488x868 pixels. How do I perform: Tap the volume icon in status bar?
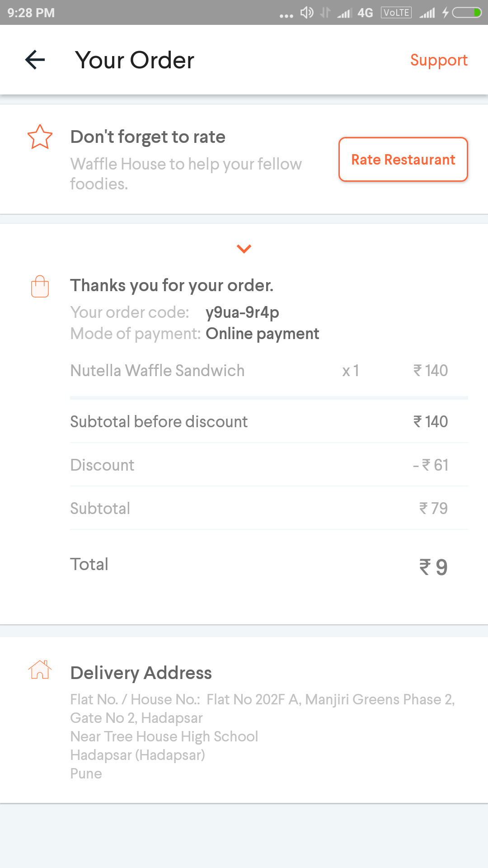[x=307, y=13]
